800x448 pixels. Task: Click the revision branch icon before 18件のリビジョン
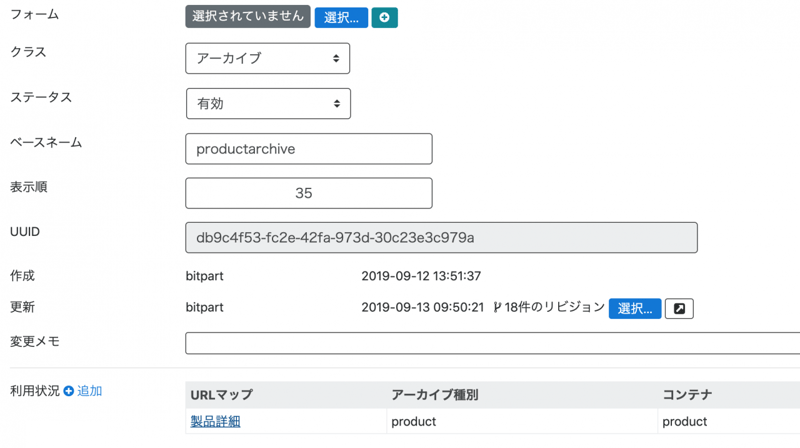[x=497, y=308]
